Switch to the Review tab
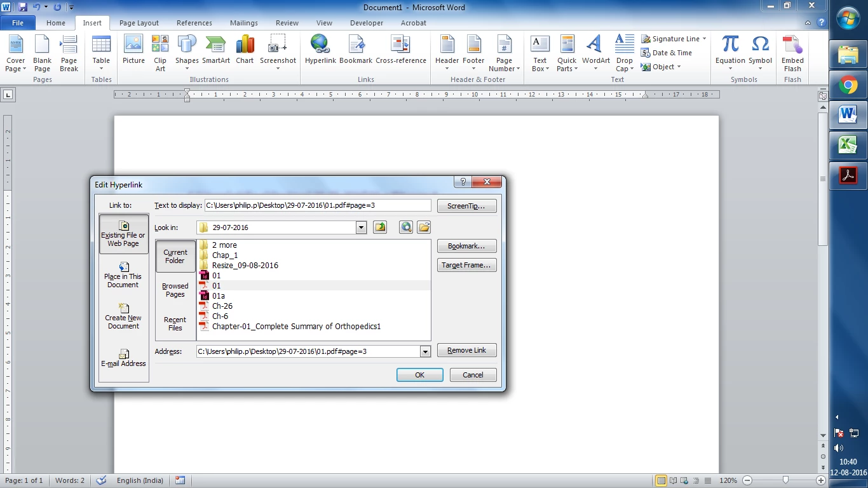 click(287, 23)
